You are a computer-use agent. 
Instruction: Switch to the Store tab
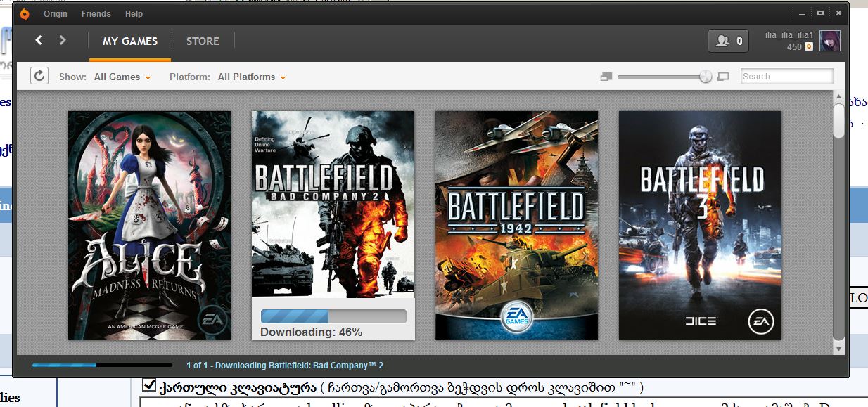[203, 41]
